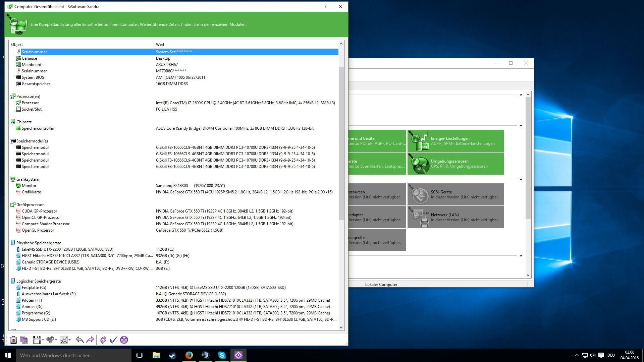644x362 pixels.
Task: Click the Grafikkarte row icon
Action: (x=18, y=192)
